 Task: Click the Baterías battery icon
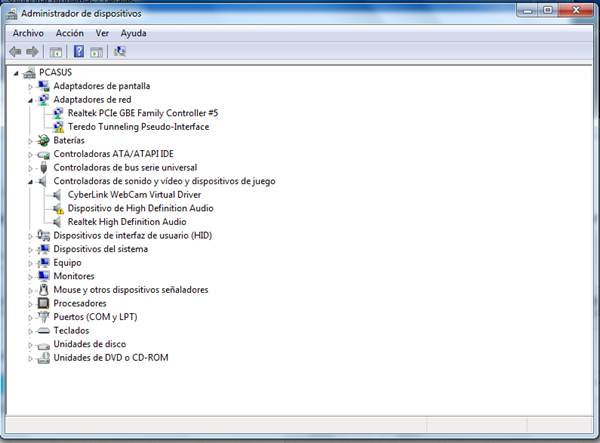pyautogui.click(x=44, y=140)
